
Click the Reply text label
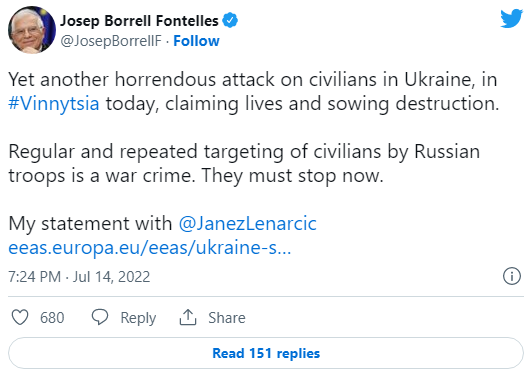point(138,318)
